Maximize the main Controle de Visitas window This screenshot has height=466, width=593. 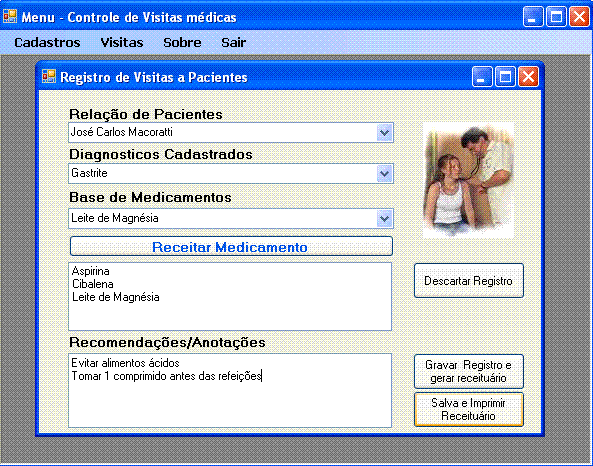tap(556, 17)
